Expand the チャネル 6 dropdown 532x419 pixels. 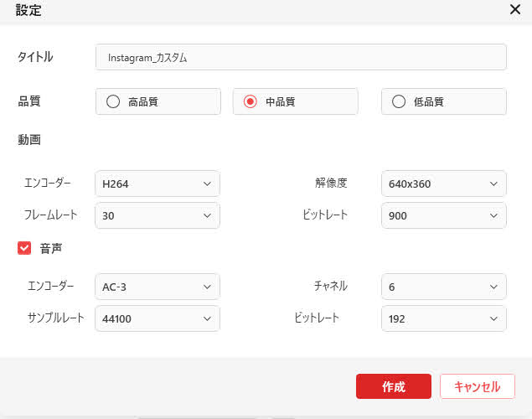[x=444, y=287]
